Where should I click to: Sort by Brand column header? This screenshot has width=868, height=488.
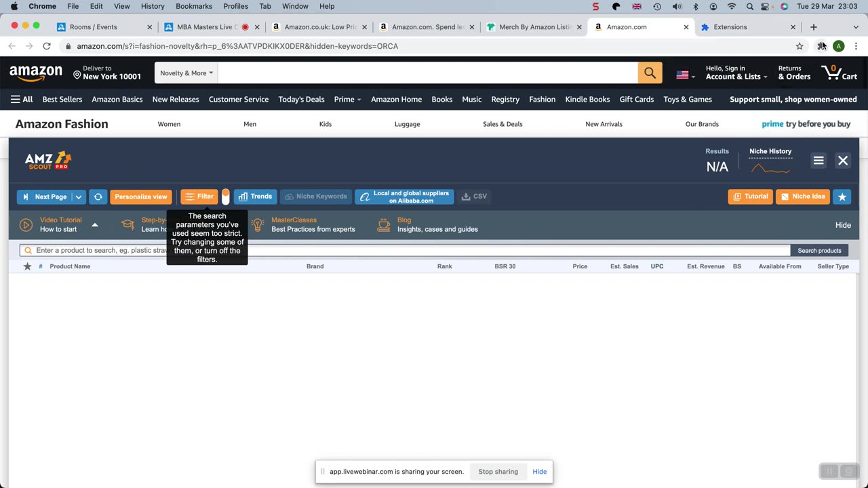[x=315, y=266]
